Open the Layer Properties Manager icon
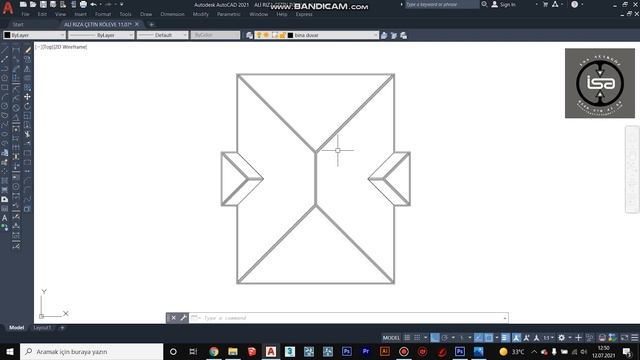Screen dimensions: 640x360 click(249, 36)
